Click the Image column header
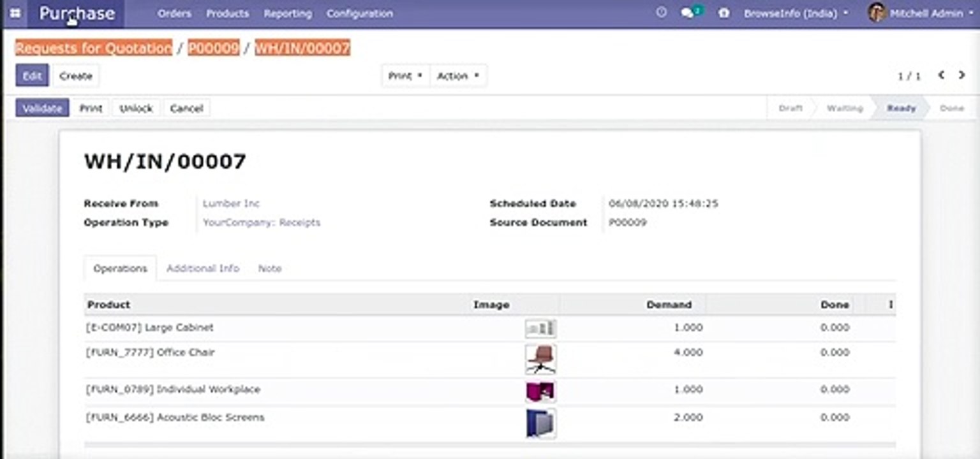Image resolution: width=980 pixels, height=459 pixels. [491, 305]
